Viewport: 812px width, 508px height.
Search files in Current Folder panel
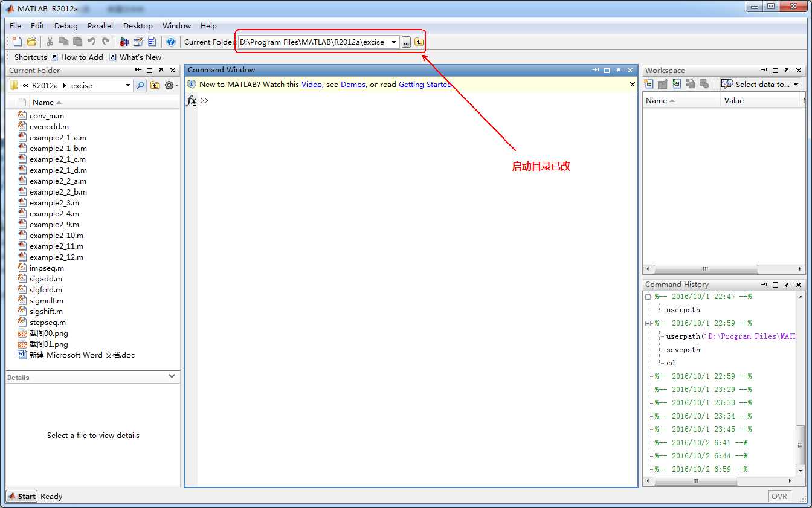[x=140, y=85]
